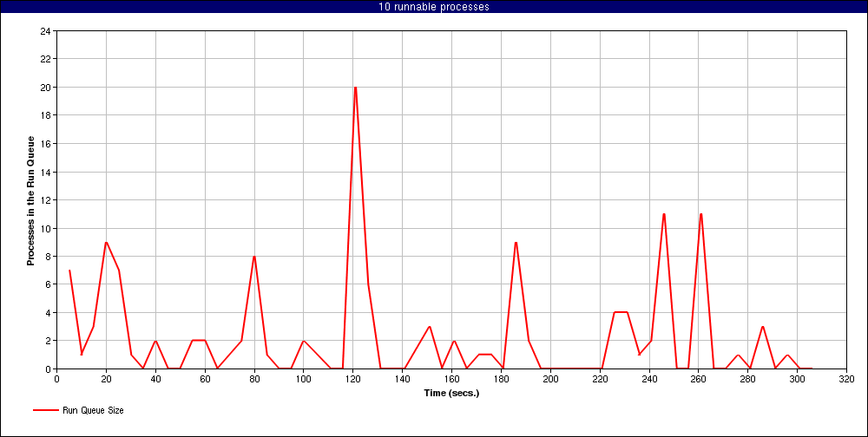Click the 'Processes in the Run Queue' axis title
The width and height of the screenshot is (868, 437).
[x=31, y=201]
